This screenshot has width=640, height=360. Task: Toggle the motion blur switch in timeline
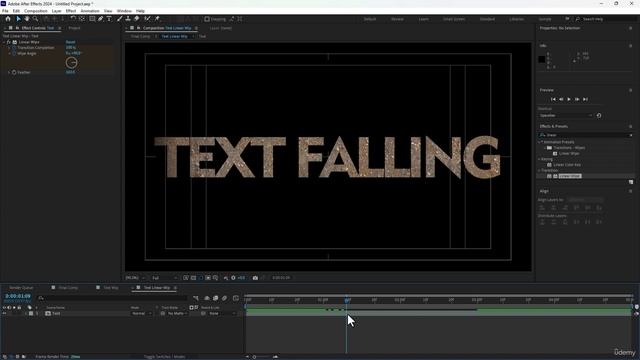coord(224,298)
